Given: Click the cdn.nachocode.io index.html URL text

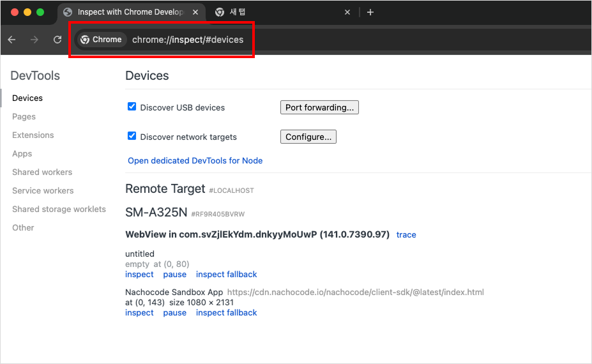Looking at the screenshot, I should tap(355, 292).
